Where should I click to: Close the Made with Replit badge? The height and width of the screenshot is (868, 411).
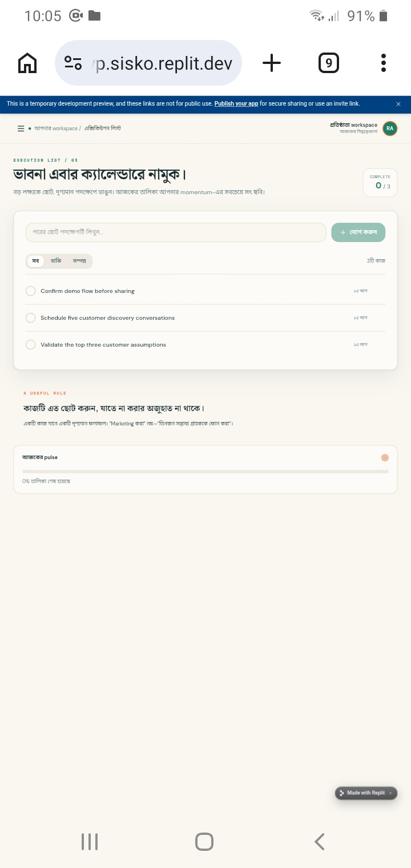pos(390,793)
